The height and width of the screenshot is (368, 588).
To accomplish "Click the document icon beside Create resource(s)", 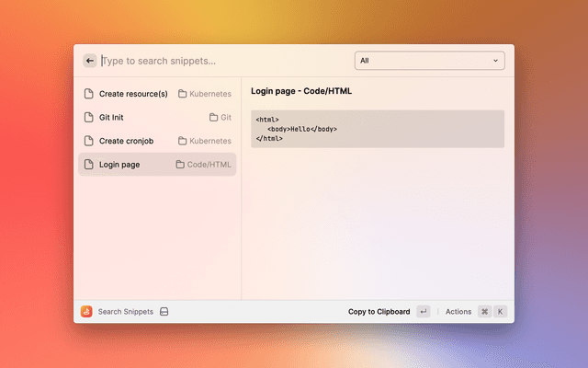I will point(89,94).
